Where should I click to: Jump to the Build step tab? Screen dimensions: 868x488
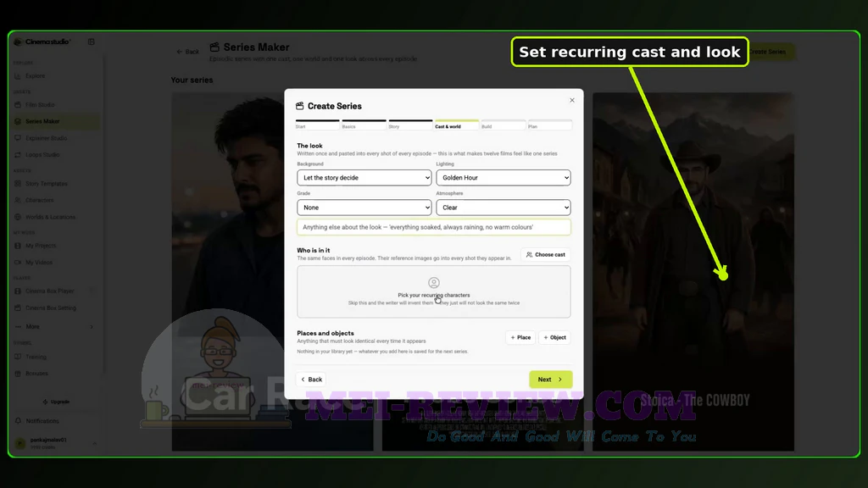point(504,125)
